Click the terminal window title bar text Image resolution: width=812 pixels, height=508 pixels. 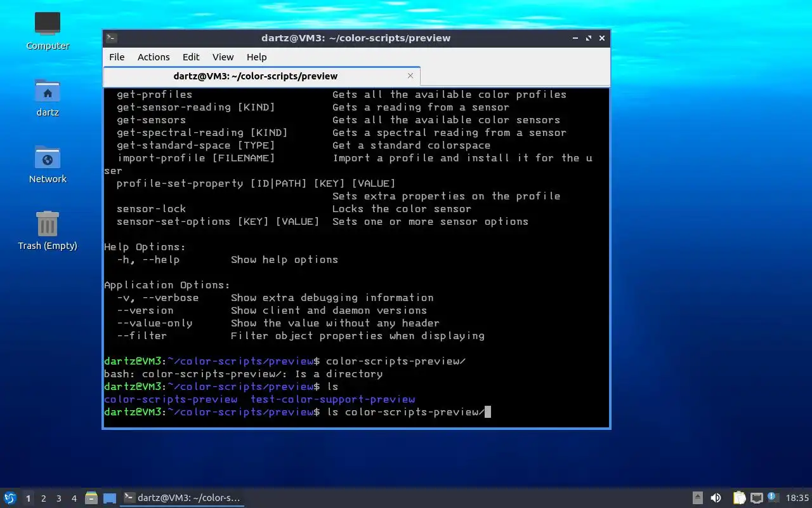(356, 38)
